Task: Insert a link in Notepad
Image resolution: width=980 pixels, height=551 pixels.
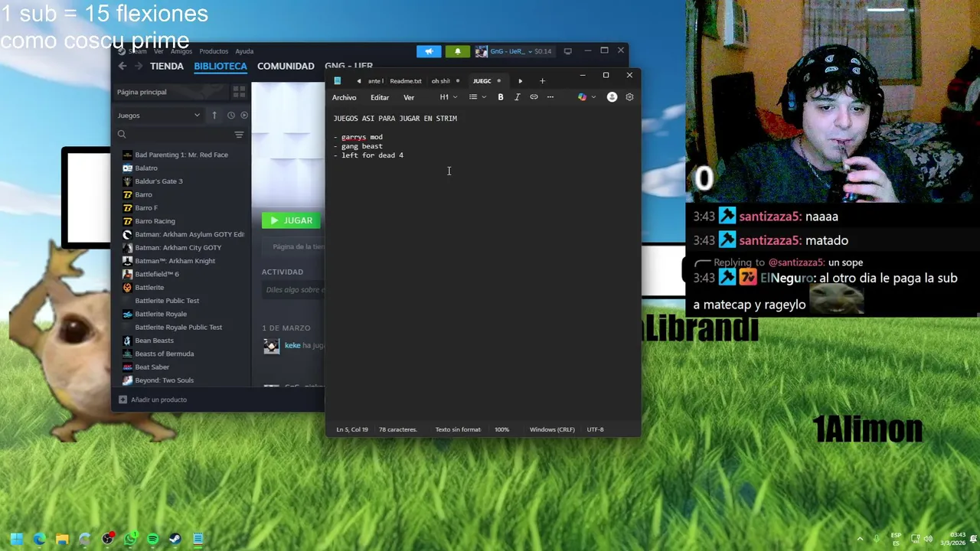Action: click(534, 97)
